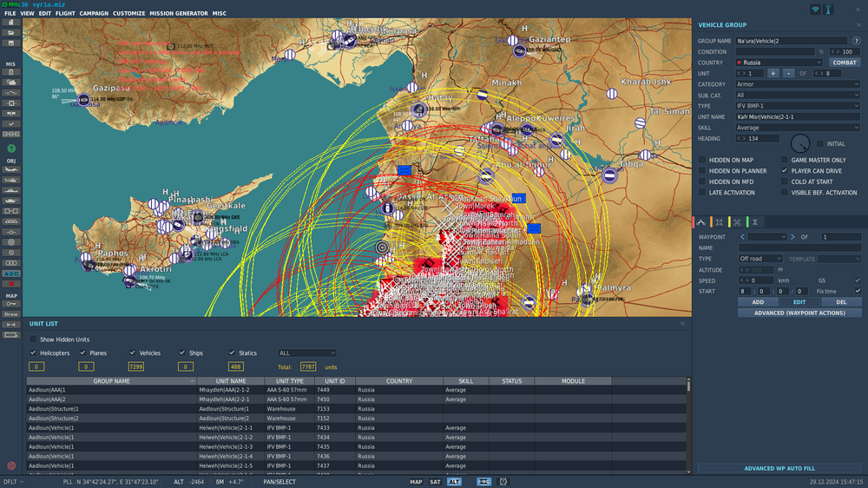The width and height of the screenshot is (868, 488).
Task: Click the unit list icon under MAP
Action: click(11, 335)
